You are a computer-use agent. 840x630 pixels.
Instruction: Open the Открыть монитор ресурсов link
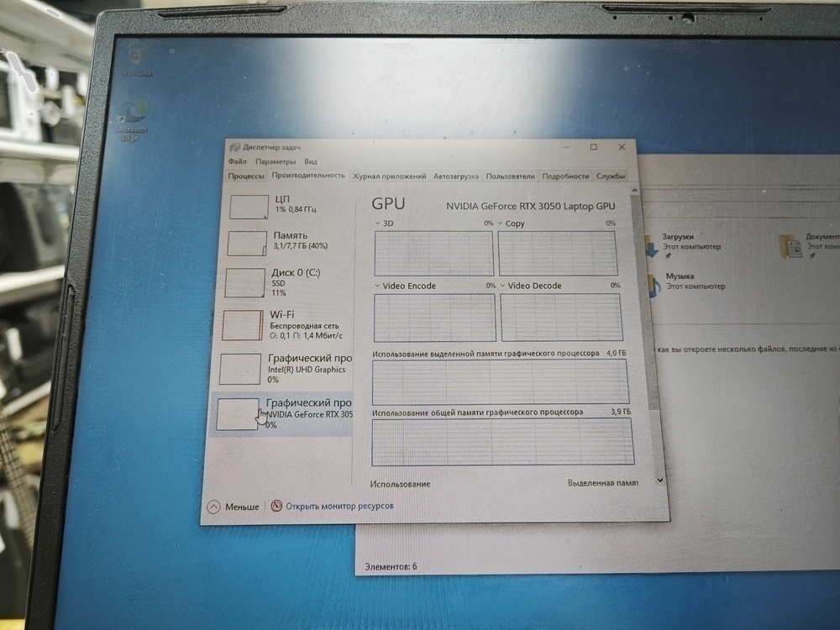click(x=339, y=506)
